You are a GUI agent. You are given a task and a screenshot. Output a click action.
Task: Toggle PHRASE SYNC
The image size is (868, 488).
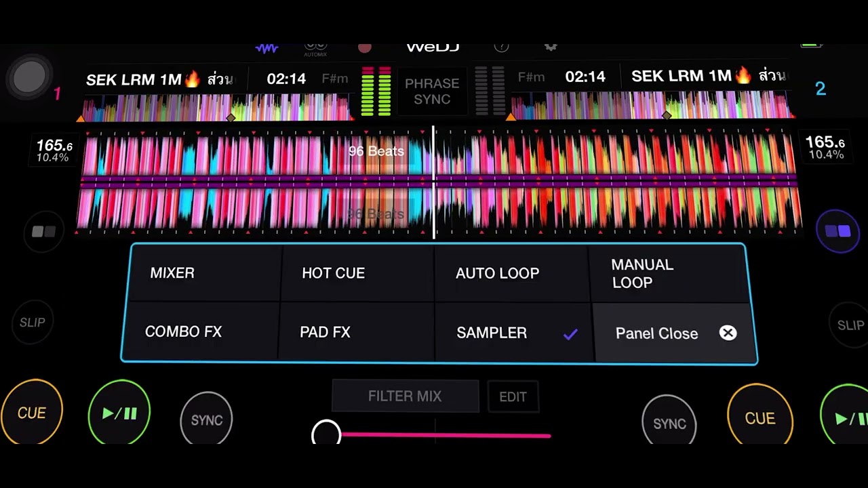(x=432, y=91)
